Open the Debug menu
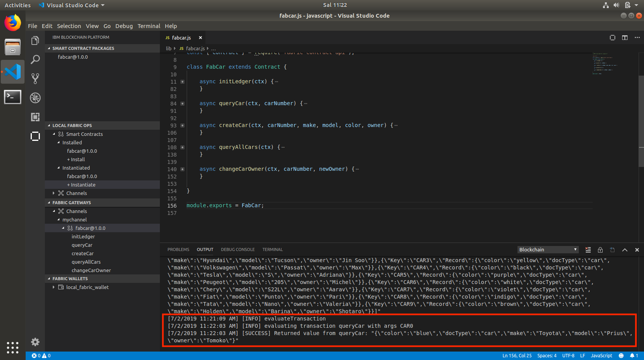Image resolution: width=644 pixels, height=360 pixels. 124,26
